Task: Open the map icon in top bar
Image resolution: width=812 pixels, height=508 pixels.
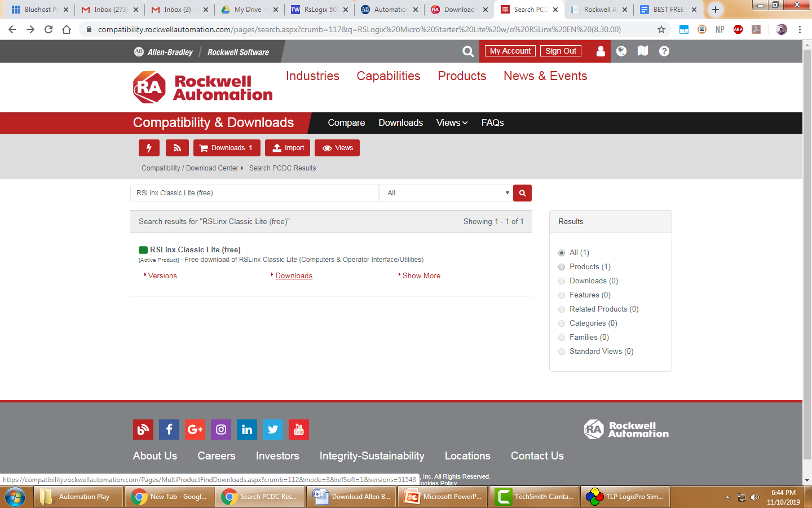Action: point(643,51)
